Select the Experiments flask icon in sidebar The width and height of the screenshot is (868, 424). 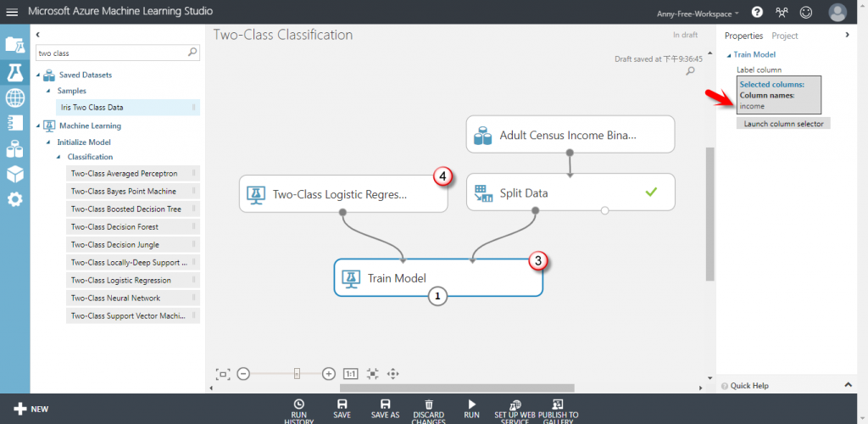15,72
